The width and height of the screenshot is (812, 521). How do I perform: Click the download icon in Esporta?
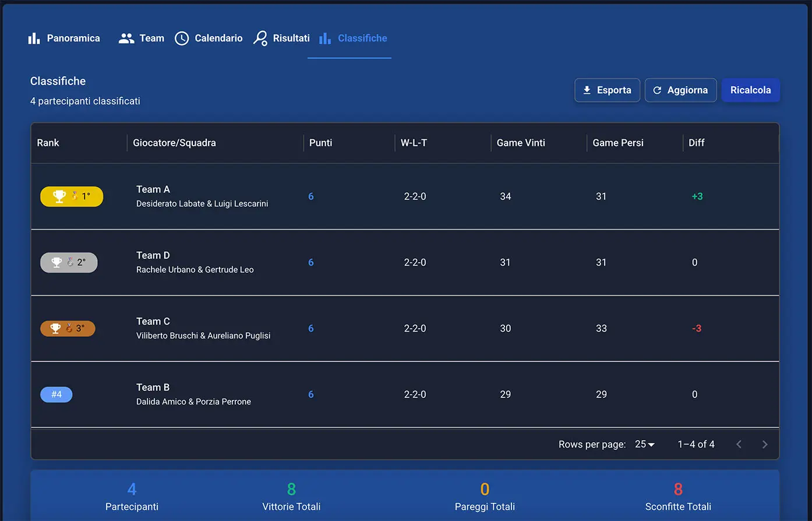click(587, 90)
